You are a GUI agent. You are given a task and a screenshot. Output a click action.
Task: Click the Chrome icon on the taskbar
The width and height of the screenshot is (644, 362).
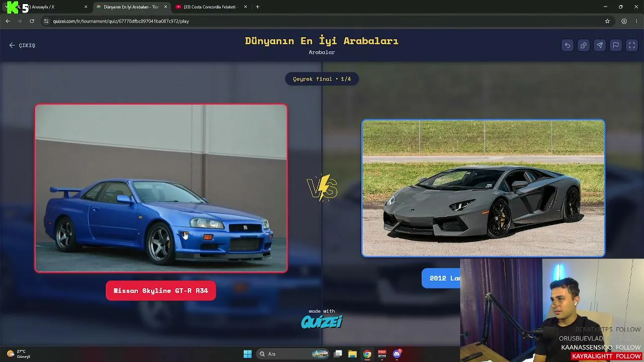pyautogui.click(x=367, y=354)
